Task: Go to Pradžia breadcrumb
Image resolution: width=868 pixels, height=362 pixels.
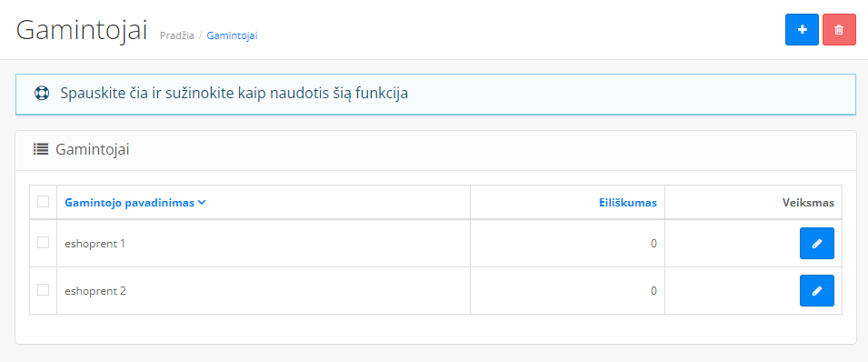Action: tap(176, 35)
